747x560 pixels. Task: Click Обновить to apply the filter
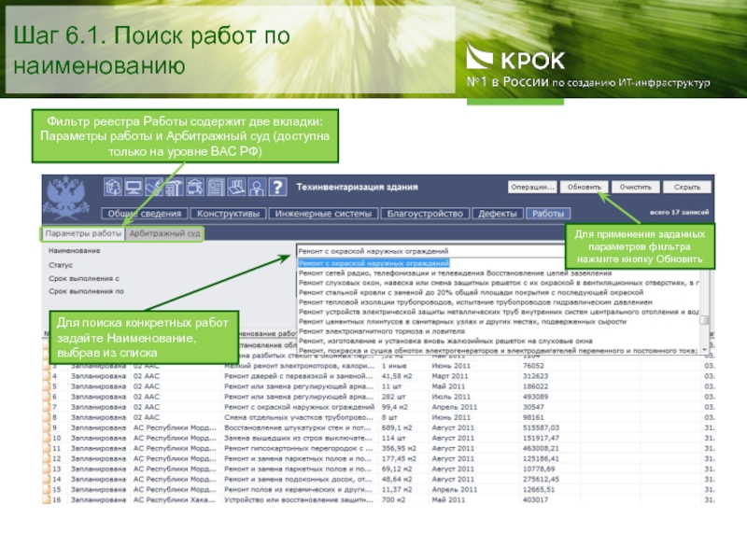tap(585, 188)
